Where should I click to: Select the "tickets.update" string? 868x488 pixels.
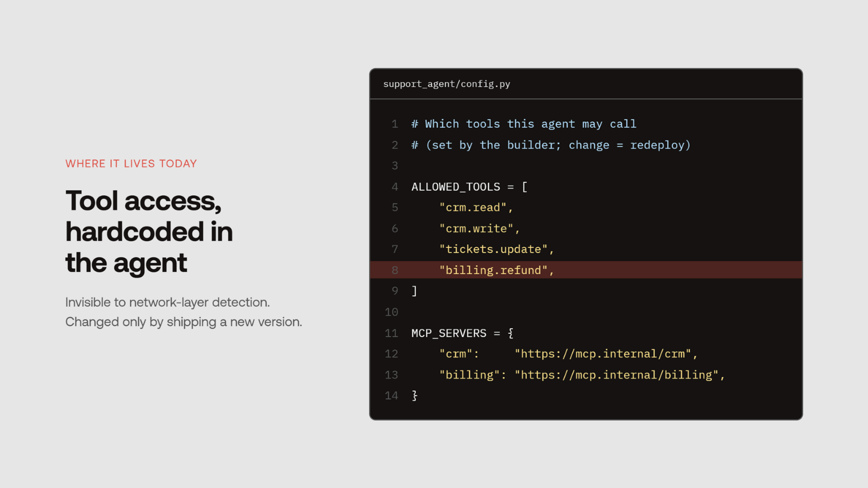pyautogui.click(x=493, y=249)
